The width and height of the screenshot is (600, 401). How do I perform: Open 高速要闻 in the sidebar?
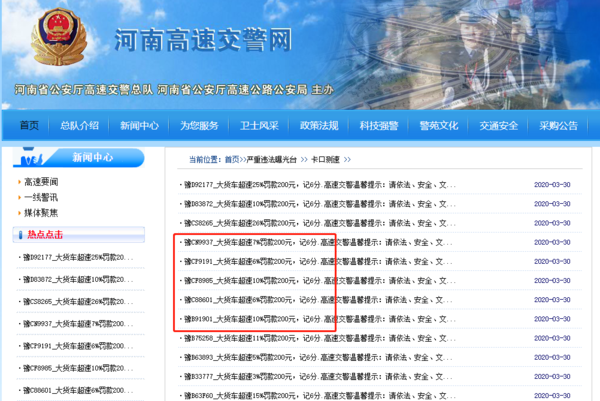pos(41,182)
